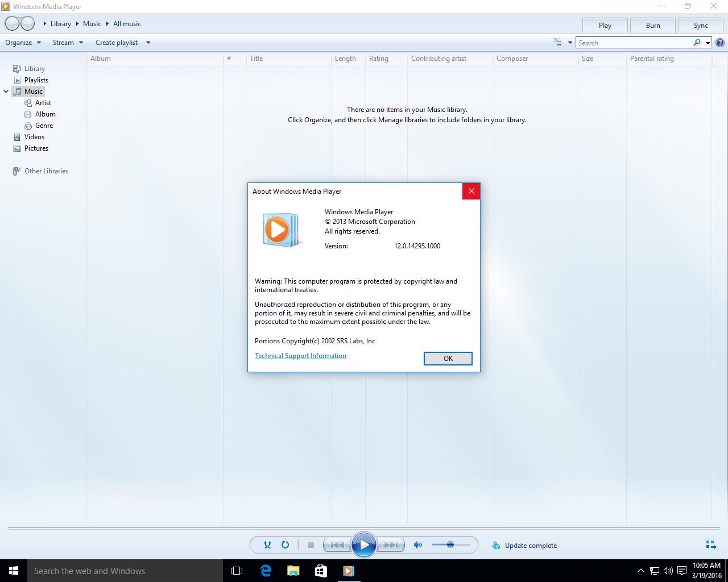
Task: Collapse the Music tree node
Action: [6, 91]
